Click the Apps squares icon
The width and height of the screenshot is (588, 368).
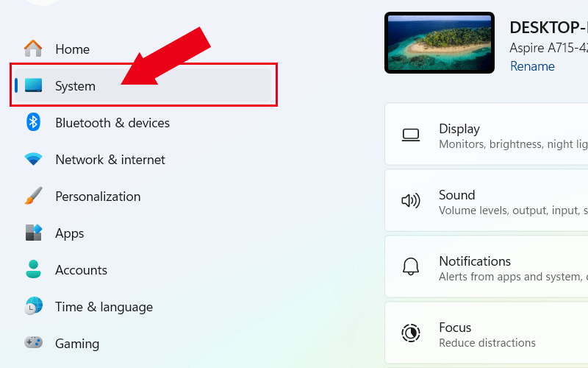33,233
